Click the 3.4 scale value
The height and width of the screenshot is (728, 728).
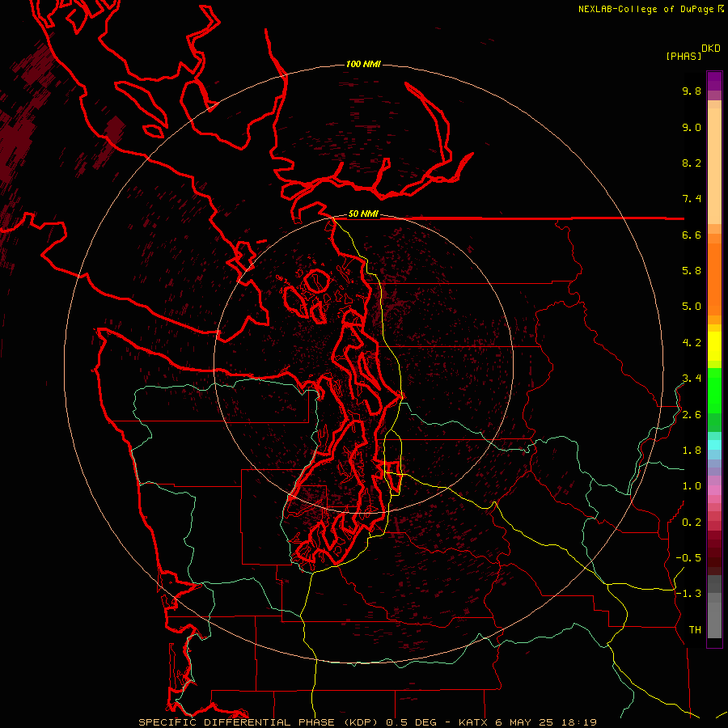pyautogui.click(x=692, y=379)
